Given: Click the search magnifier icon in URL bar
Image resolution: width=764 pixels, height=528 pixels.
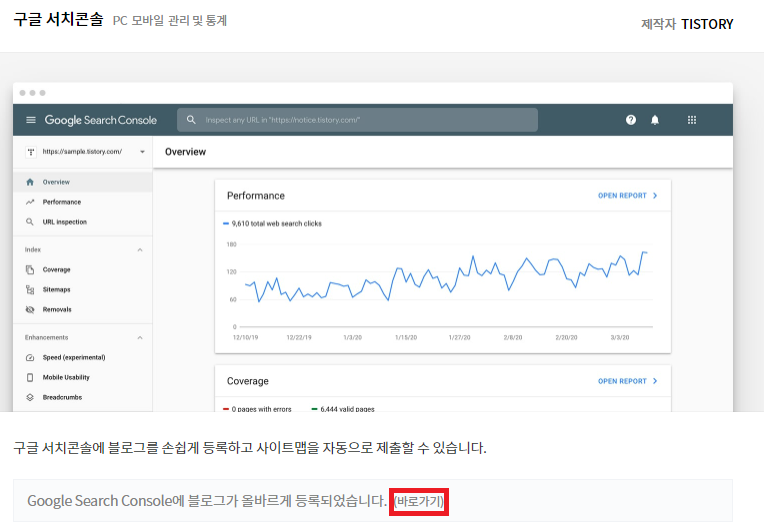Looking at the screenshot, I should click(x=191, y=120).
